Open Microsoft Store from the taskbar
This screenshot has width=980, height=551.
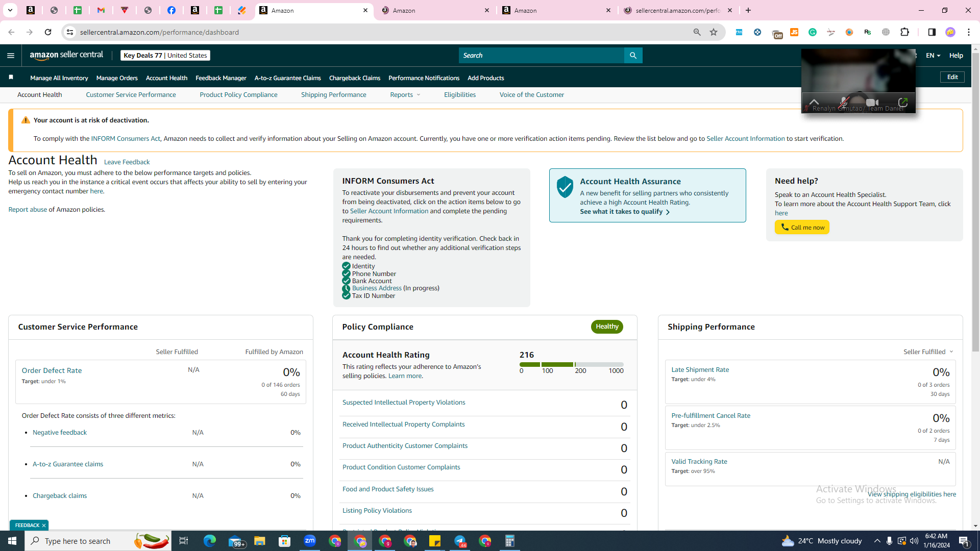tap(285, 541)
